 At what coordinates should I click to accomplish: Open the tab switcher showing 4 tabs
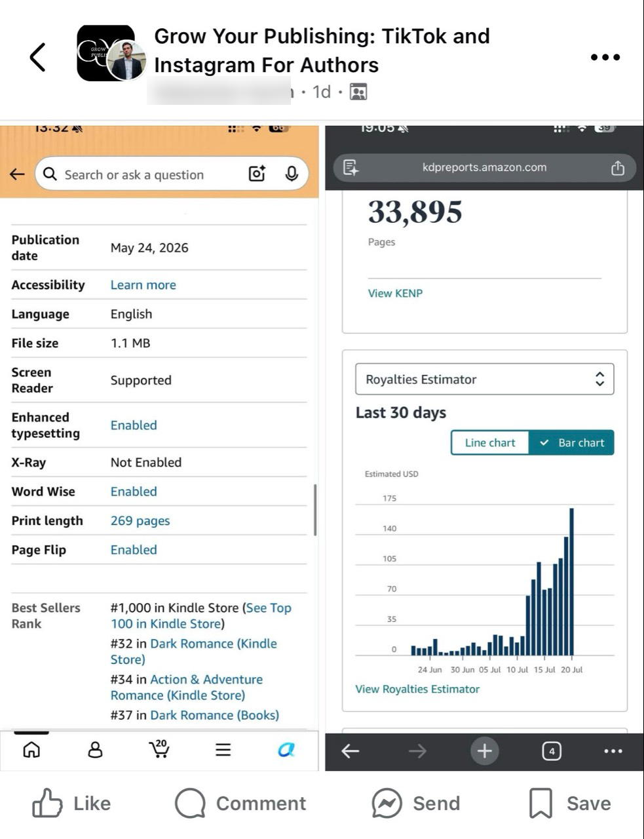click(552, 751)
